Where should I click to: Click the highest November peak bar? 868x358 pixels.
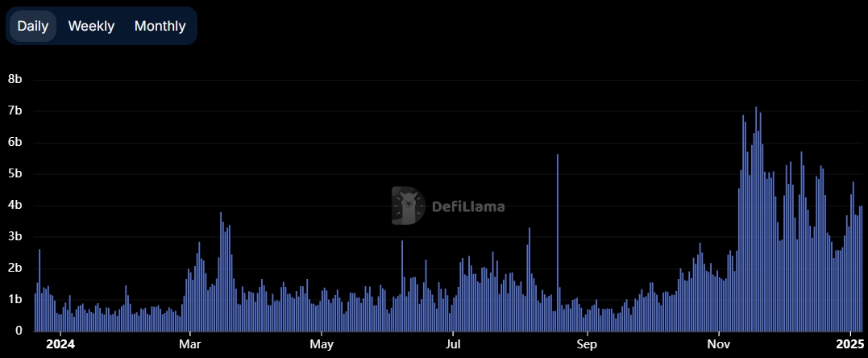tap(756, 219)
